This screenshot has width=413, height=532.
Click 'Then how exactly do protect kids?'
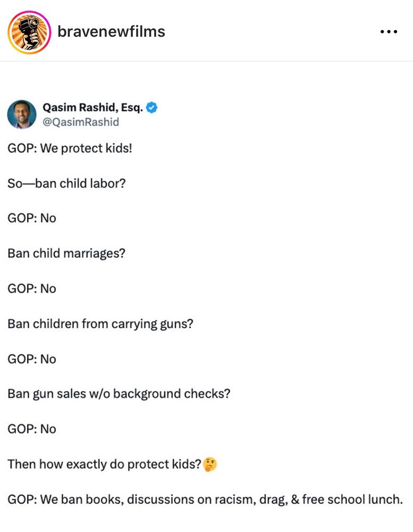pos(104,464)
